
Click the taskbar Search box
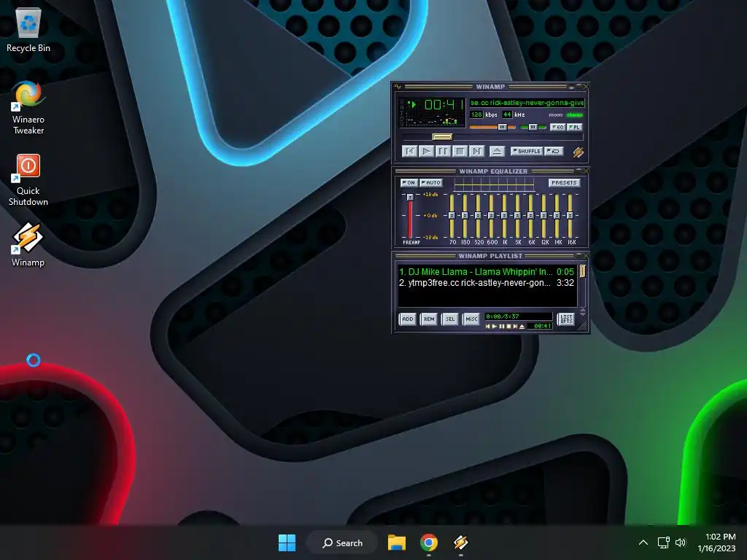tap(343, 542)
